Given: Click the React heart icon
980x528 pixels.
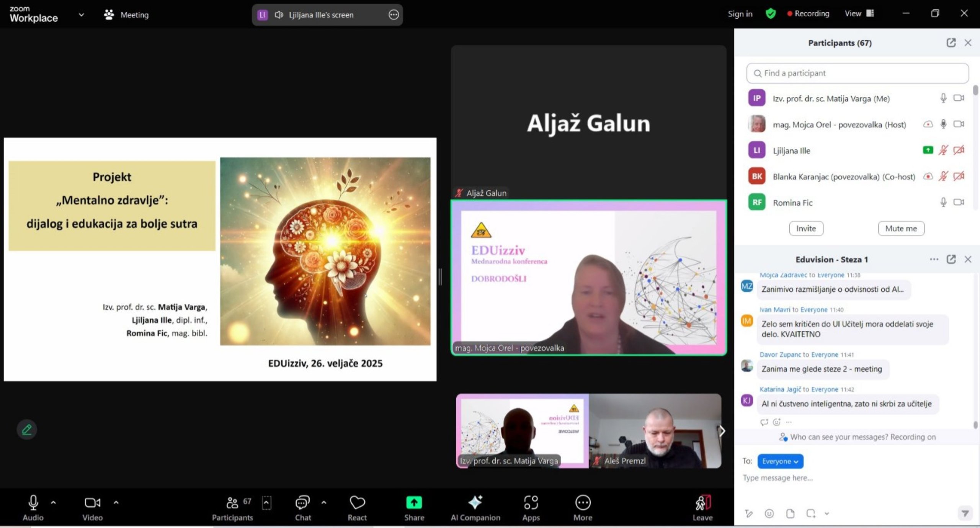Looking at the screenshot, I should (x=357, y=503).
